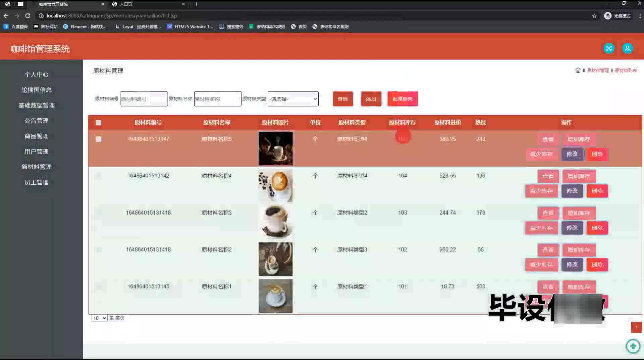
Task: Expand the 原材料类型 dropdown filter
Action: pyautogui.click(x=293, y=99)
